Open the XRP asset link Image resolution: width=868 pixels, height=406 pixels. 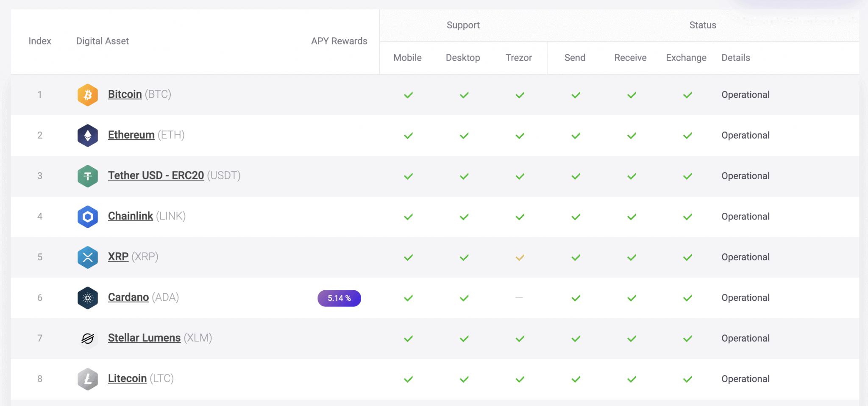point(118,257)
